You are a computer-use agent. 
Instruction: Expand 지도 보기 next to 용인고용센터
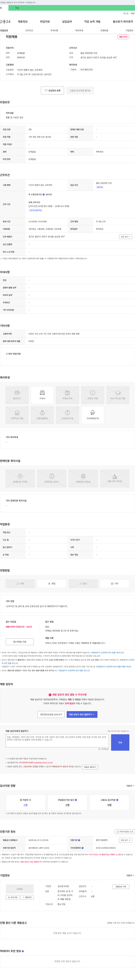point(125,840)
